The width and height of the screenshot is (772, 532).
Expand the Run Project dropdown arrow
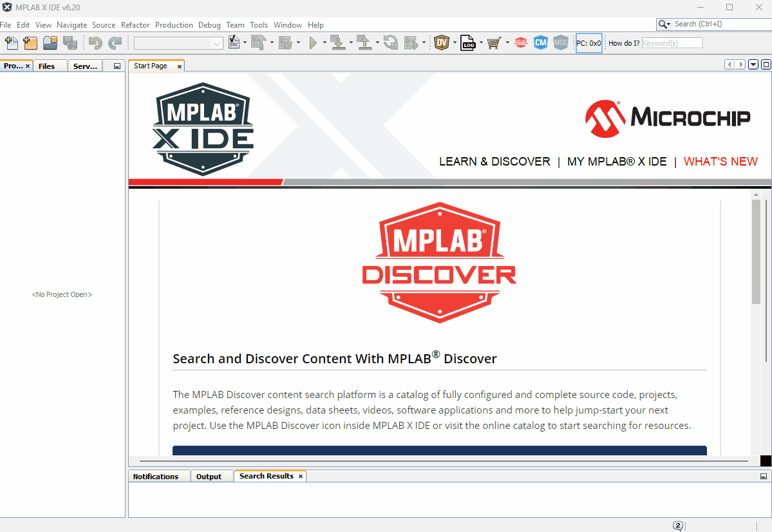325,43
